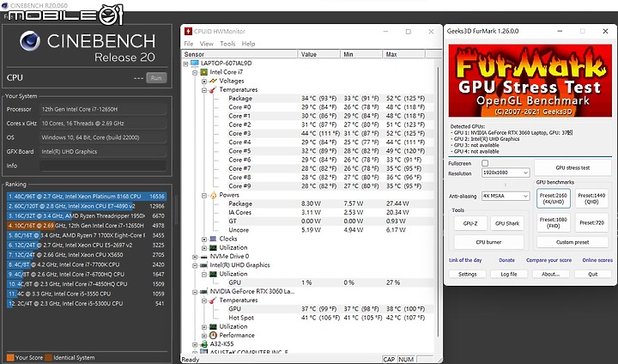Expand the Voltages node
Viewport: 618px width, 364px height.
(x=203, y=82)
